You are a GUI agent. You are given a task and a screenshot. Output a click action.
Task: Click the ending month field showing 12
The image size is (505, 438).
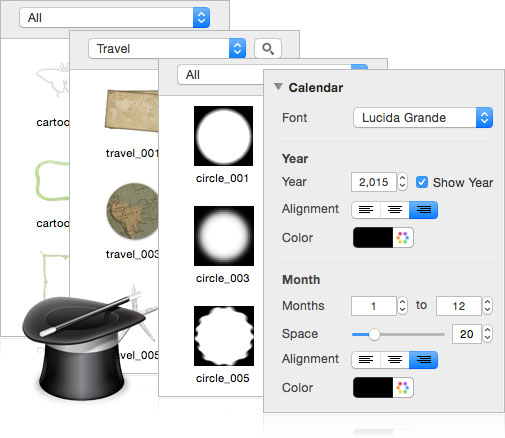459,306
